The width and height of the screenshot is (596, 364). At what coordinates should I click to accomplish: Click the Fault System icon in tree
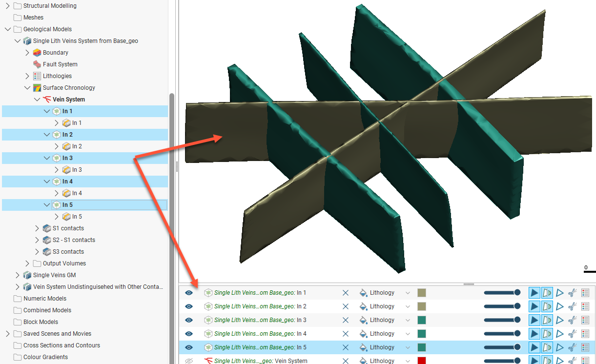(x=37, y=64)
